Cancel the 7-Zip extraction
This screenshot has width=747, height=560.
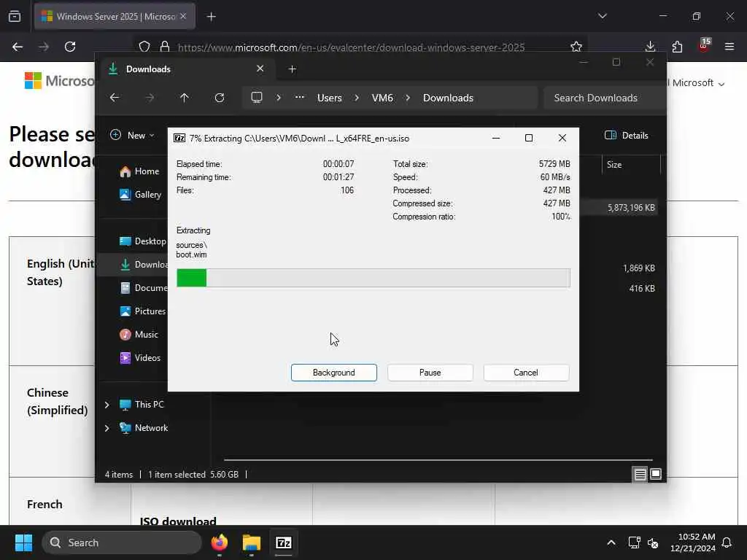(525, 373)
